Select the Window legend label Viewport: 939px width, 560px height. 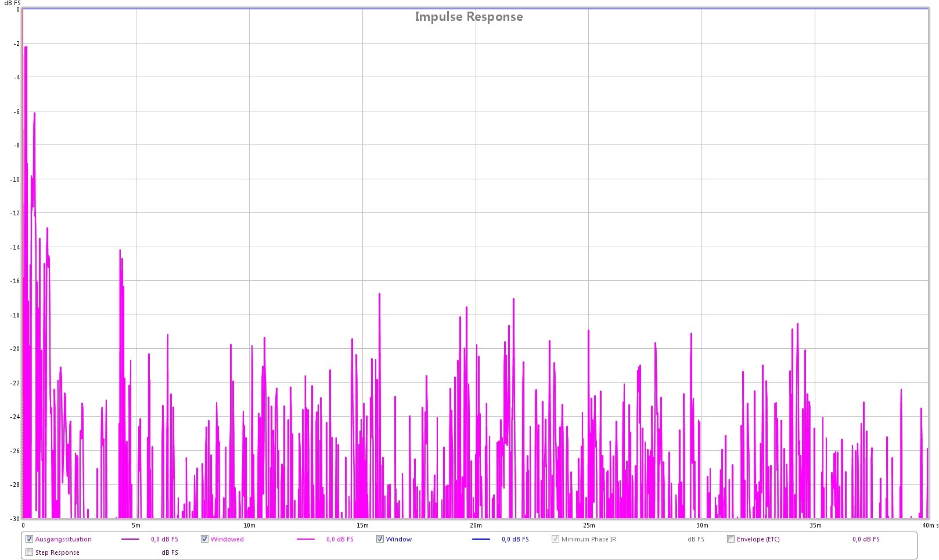[x=399, y=539]
